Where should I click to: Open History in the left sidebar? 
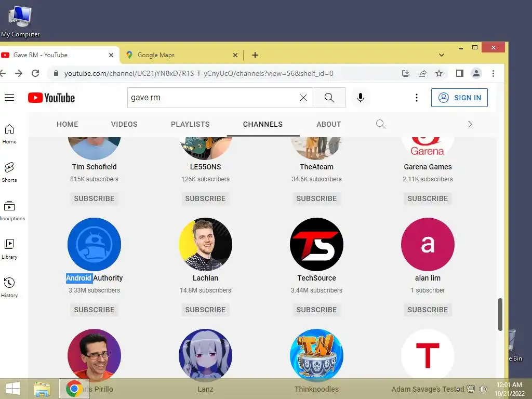[9, 287]
